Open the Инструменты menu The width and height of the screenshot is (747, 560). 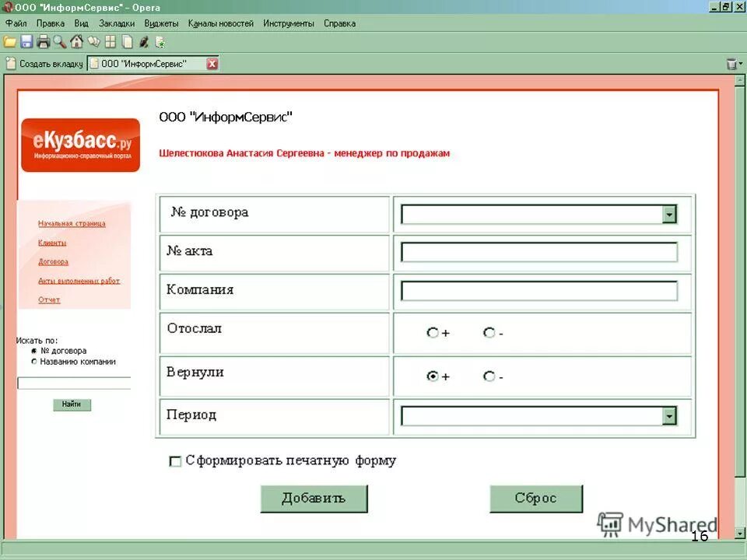(x=288, y=23)
